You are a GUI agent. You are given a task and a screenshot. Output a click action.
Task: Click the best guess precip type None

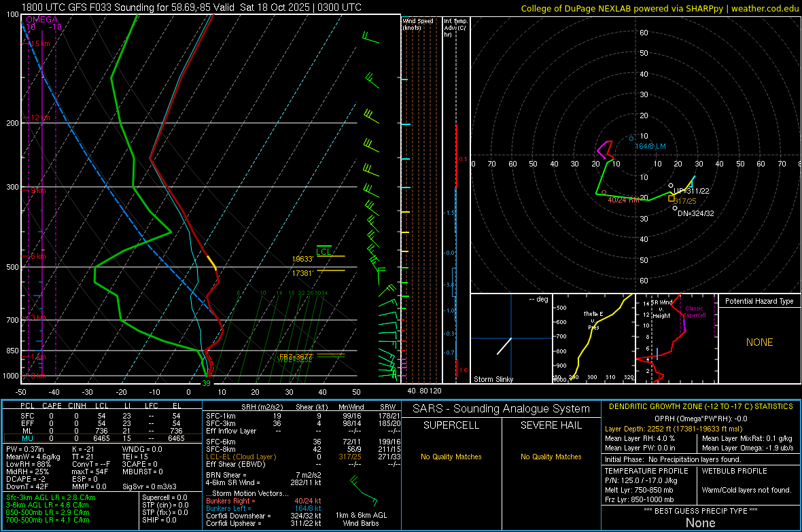coord(700,522)
